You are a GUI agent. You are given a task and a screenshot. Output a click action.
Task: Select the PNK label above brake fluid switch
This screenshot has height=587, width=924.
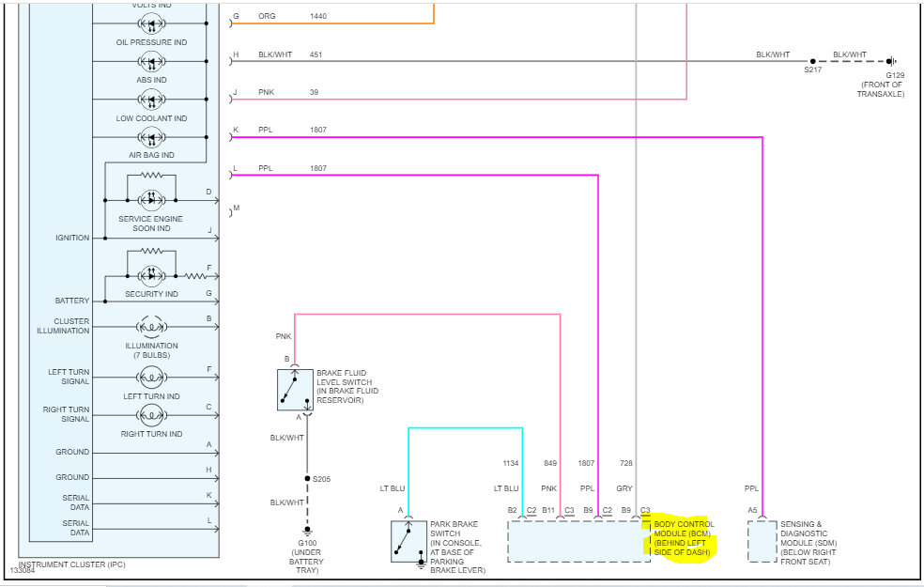click(x=284, y=336)
